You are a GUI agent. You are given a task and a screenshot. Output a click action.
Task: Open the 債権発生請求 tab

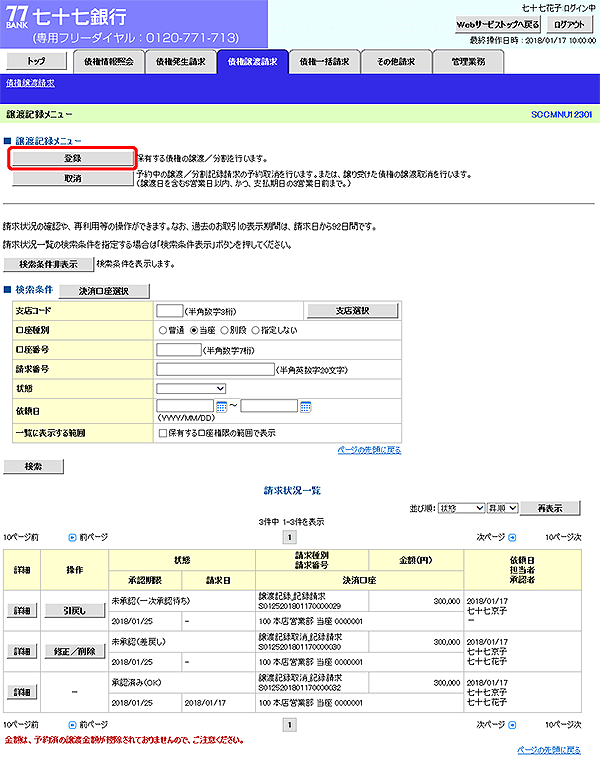coord(181,62)
